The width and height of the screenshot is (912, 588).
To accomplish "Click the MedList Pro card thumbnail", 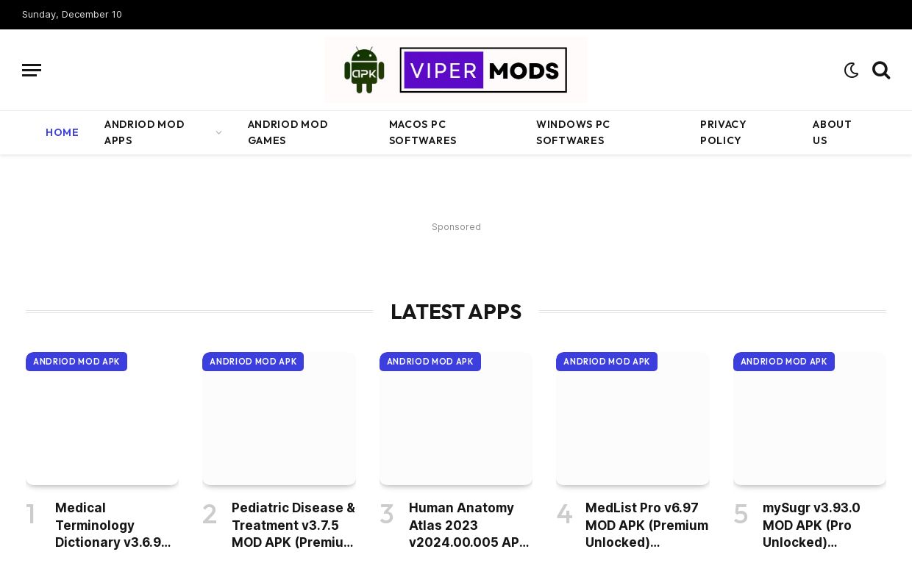I will (633, 419).
